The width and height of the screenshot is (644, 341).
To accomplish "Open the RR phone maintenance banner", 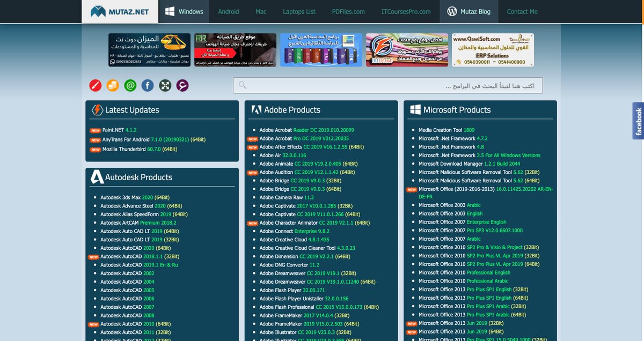I will pos(235,50).
